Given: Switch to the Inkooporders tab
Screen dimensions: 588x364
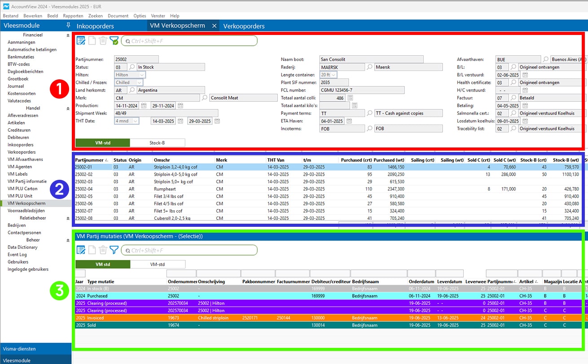Looking at the screenshot, I should click(x=95, y=26).
